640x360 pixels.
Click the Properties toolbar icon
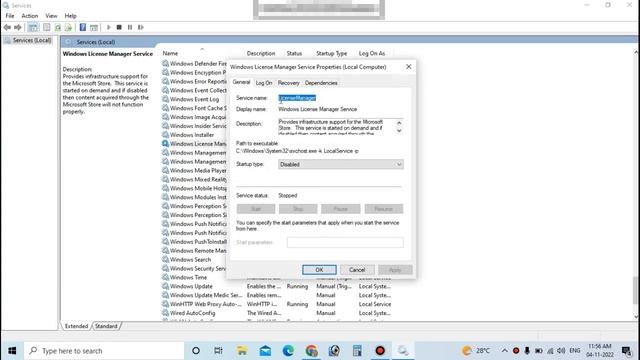tap(47, 27)
